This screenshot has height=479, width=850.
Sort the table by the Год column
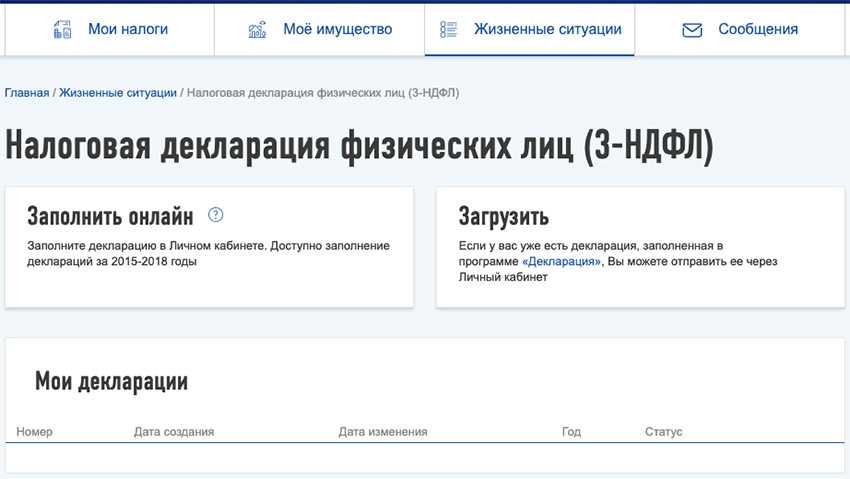pos(571,432)
